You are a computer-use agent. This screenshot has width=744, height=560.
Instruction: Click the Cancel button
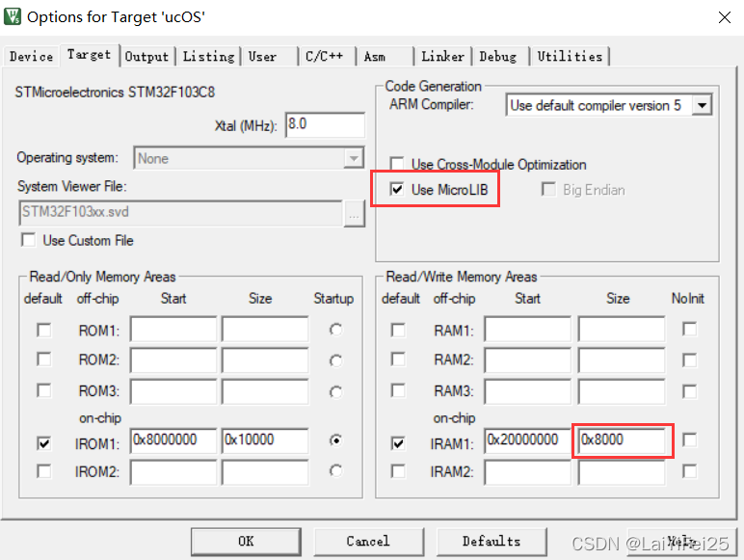[x=368, y=542]
